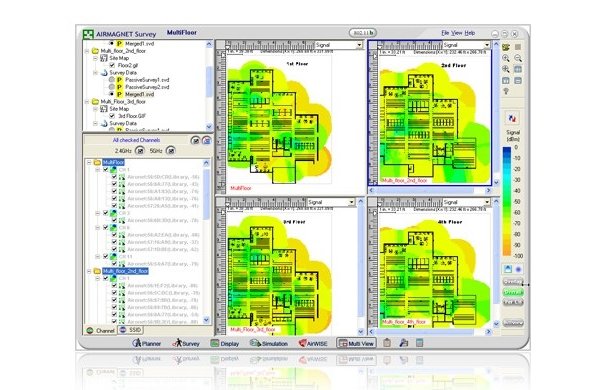
Task: Click the Survey walker icon
Action: coord(177,343)
